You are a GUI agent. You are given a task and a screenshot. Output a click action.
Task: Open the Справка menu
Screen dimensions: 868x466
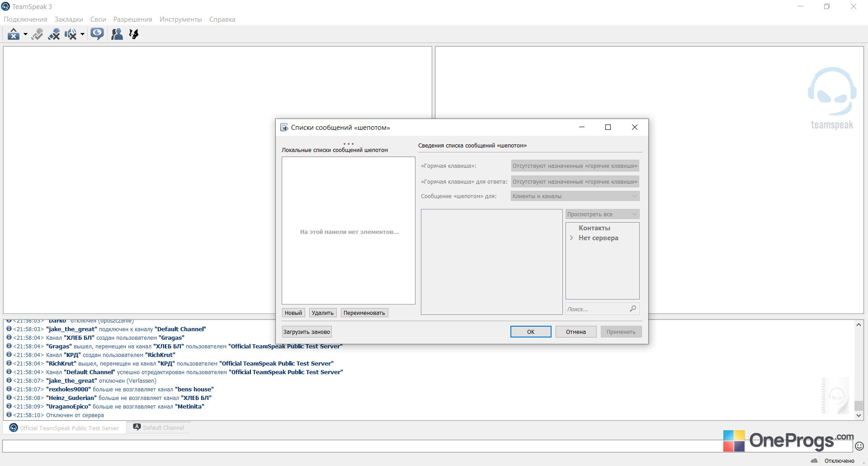point(222,19)
